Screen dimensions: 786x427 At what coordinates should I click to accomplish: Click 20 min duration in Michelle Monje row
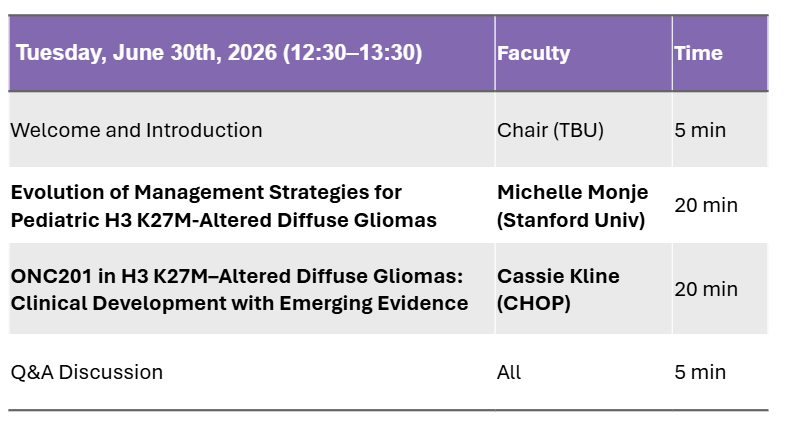706,206
